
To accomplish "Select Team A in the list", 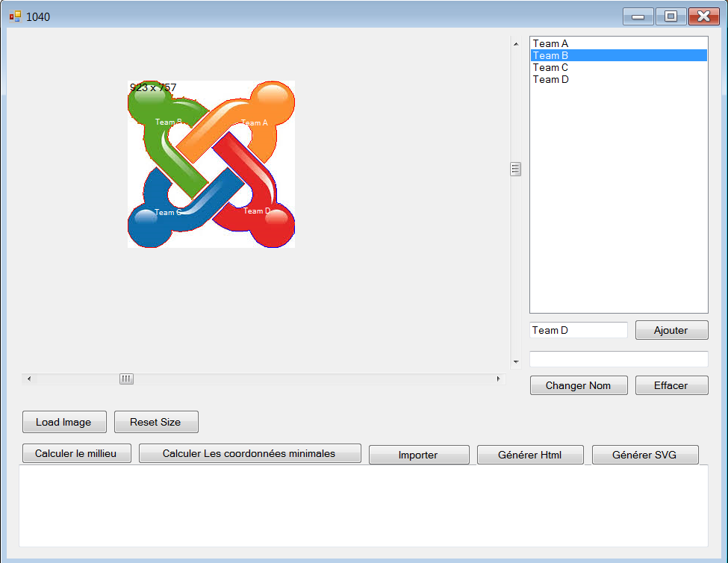I will [618, 43].
